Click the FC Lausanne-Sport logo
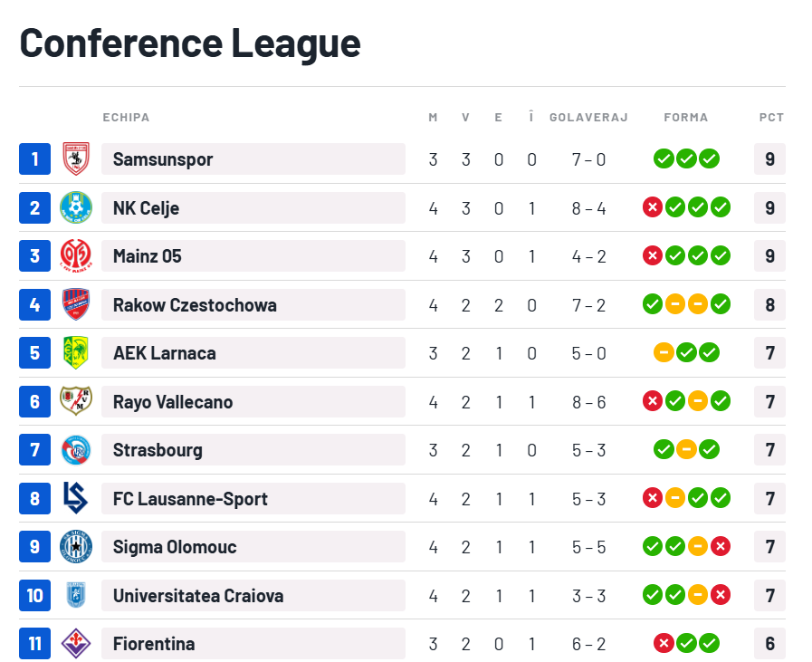 76,498
